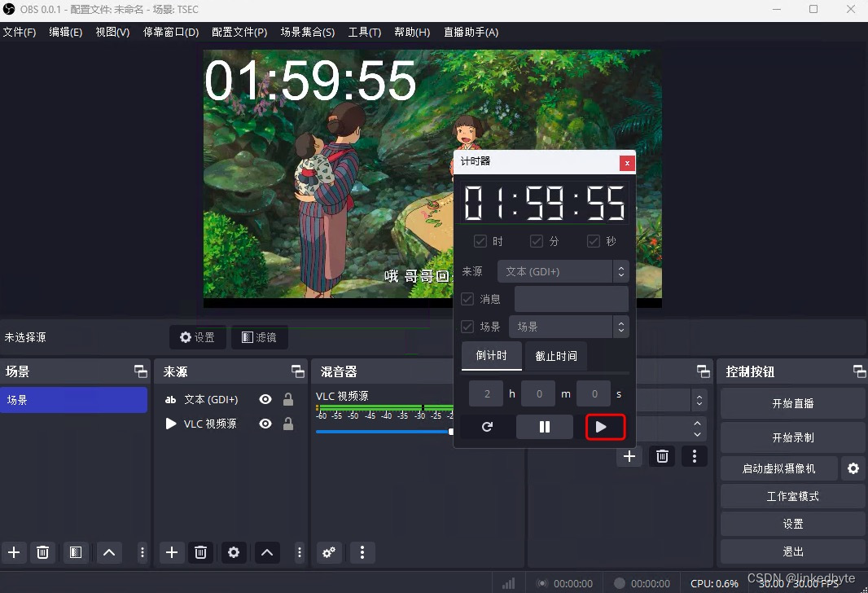
Task: Click the 开始录制 button
Action: (x=793, y=438)
